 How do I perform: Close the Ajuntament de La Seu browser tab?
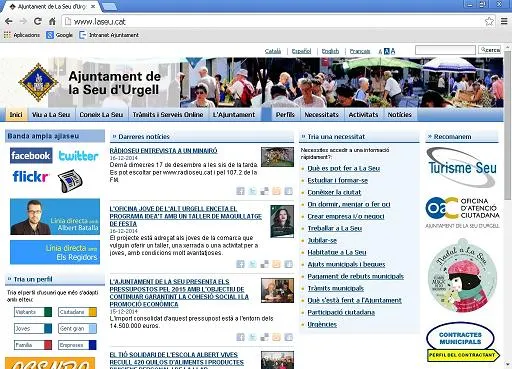coord(93,6)
